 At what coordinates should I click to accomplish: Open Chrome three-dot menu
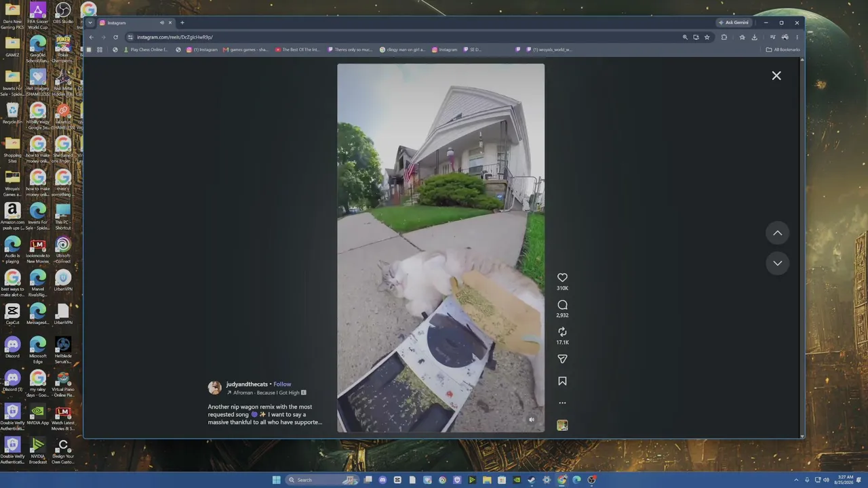point(797,37)
